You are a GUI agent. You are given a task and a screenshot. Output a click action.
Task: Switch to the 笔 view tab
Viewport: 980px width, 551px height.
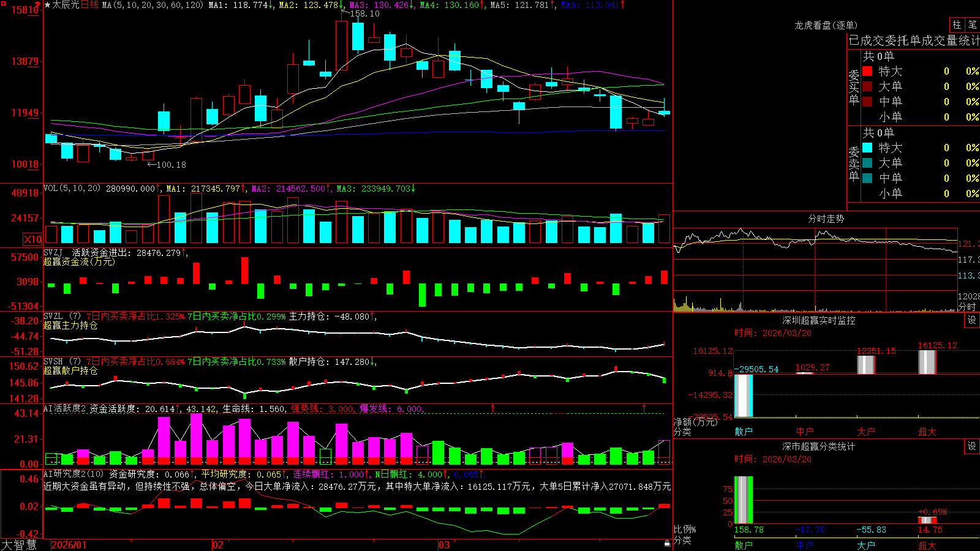(x=972, y=24)
